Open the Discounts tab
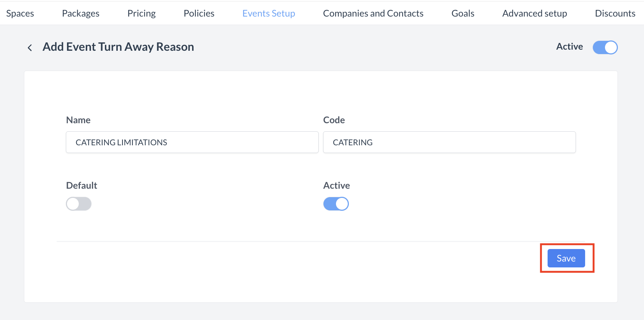The width and height of the screenshot is (644, 320). pyautogui.click(x=615, y=14)
